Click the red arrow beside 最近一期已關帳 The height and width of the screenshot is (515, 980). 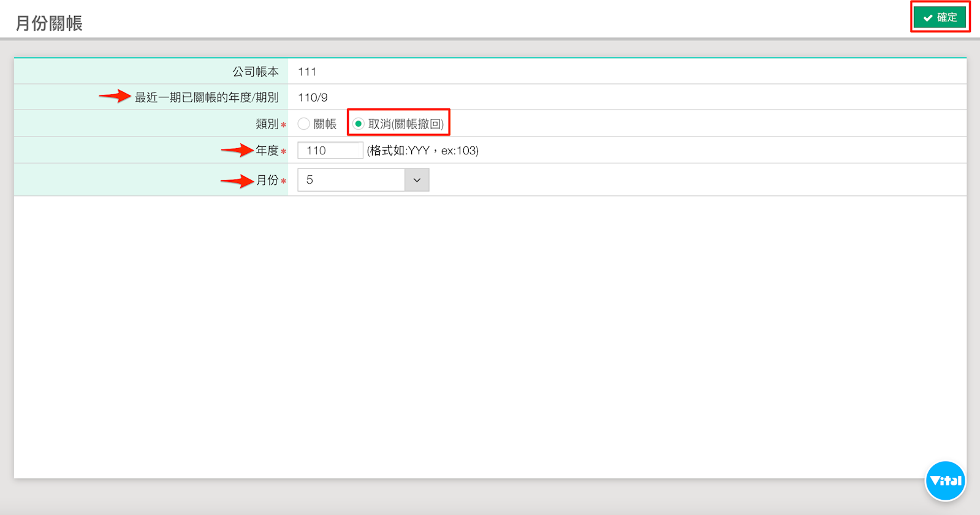click(x=115, y=96)
